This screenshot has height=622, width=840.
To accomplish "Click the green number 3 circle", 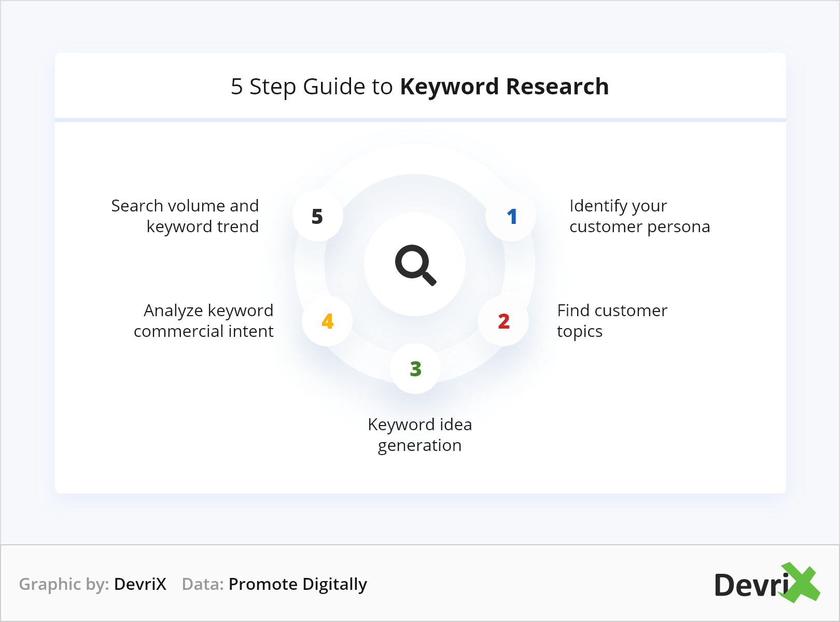I will 415,369.
